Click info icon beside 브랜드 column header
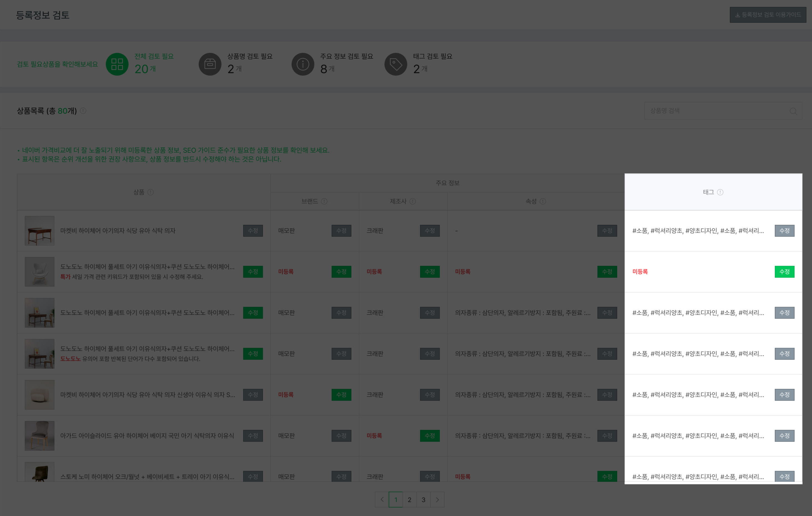The width and height of the screenshot is (812, 516). (x=324, y=201)
